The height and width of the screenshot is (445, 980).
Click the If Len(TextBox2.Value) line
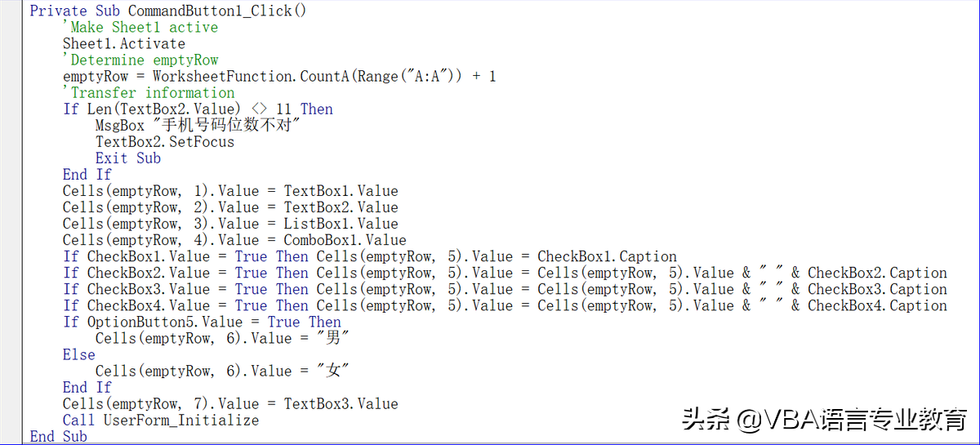tap(198, 109)
